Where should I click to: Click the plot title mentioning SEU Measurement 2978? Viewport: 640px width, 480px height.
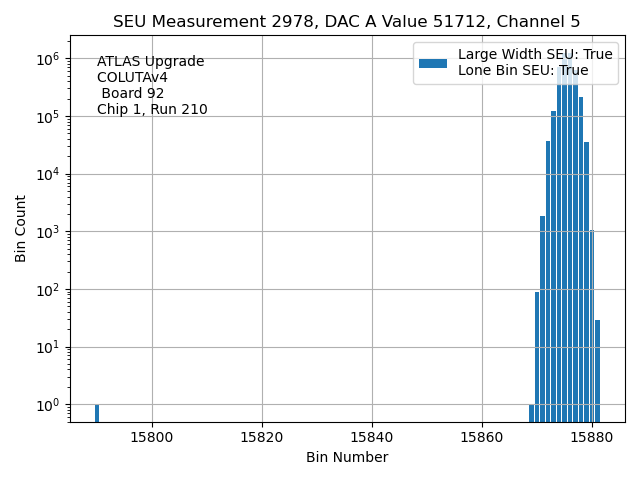346,22
